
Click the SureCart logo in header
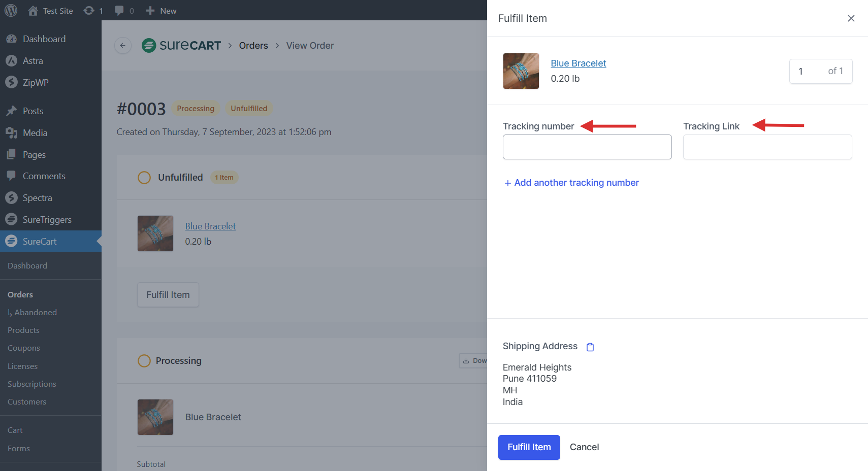(181, 46)
